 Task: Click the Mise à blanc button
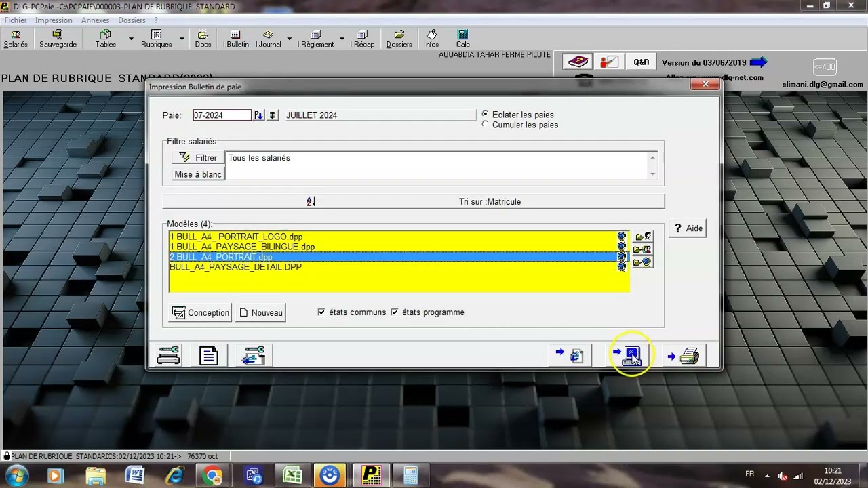198,174
